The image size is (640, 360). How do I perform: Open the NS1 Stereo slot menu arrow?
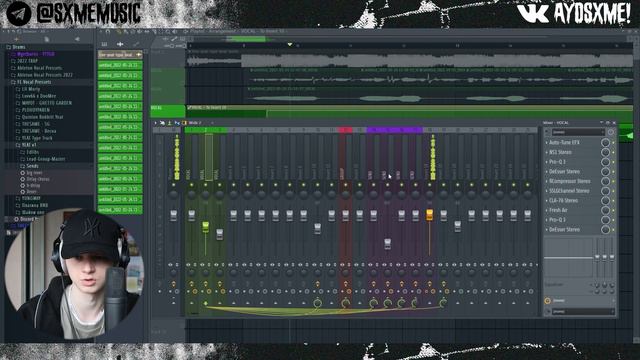547,152
